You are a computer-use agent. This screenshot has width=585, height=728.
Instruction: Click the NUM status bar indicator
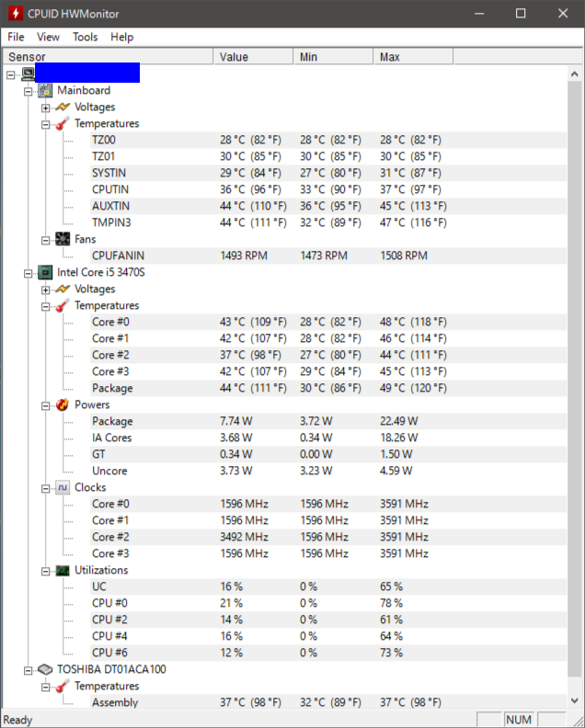coord(519,720)
